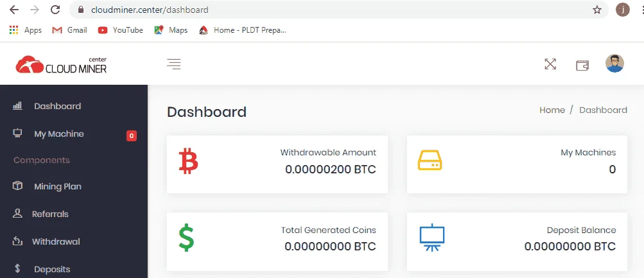Screen dimensions: 644x278
Task: Click the Withdrawal sidebar icon
Action: pos(17,241)
